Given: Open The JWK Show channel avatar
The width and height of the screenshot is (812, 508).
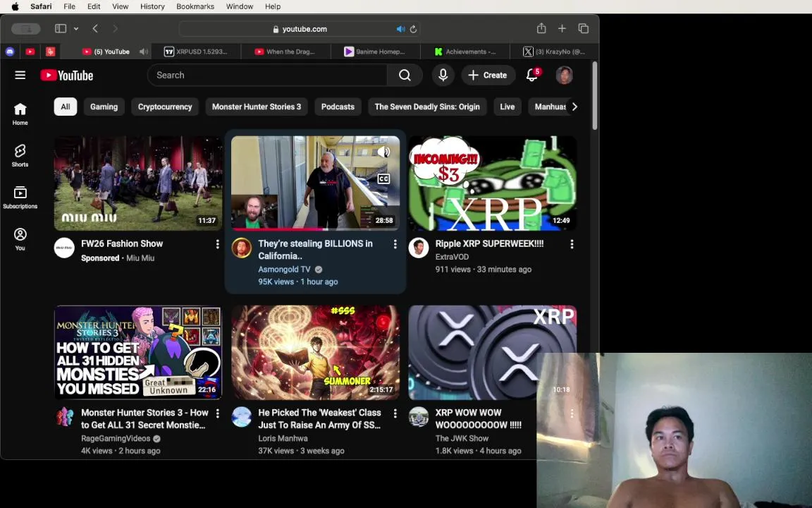Looking at the screenshot, I should pyautogui.click(x=419, y=417).
